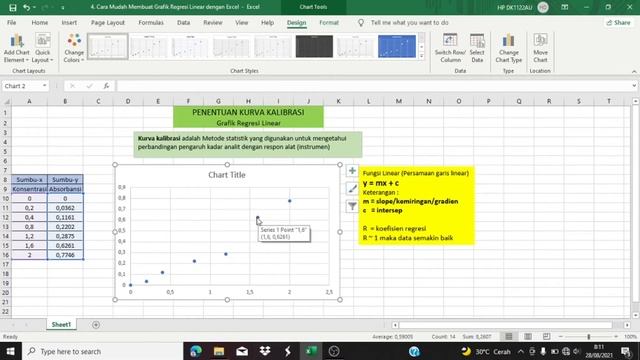
Task: Click into the formula bar
Action: tap(373, 86)
